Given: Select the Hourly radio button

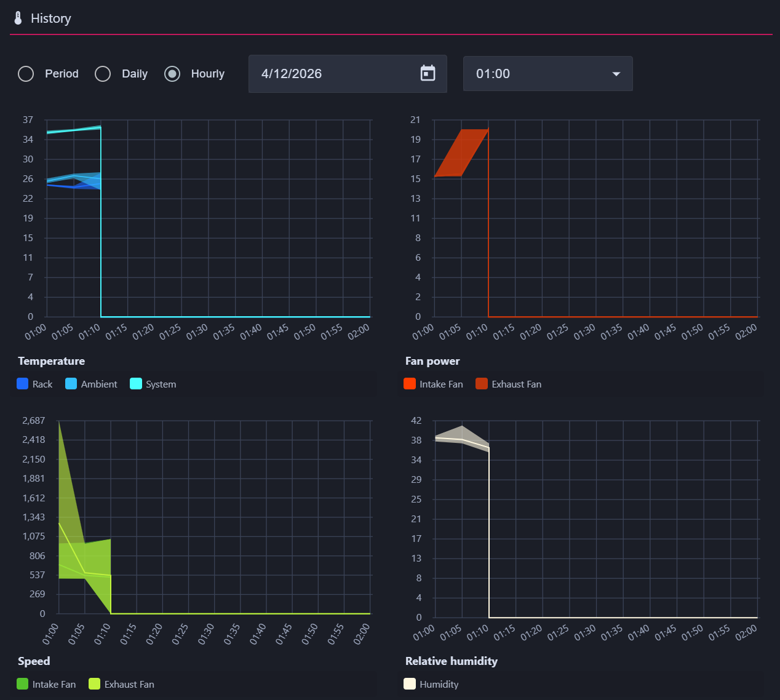Looking at the screenshot, I should click(x=172, y=74).
